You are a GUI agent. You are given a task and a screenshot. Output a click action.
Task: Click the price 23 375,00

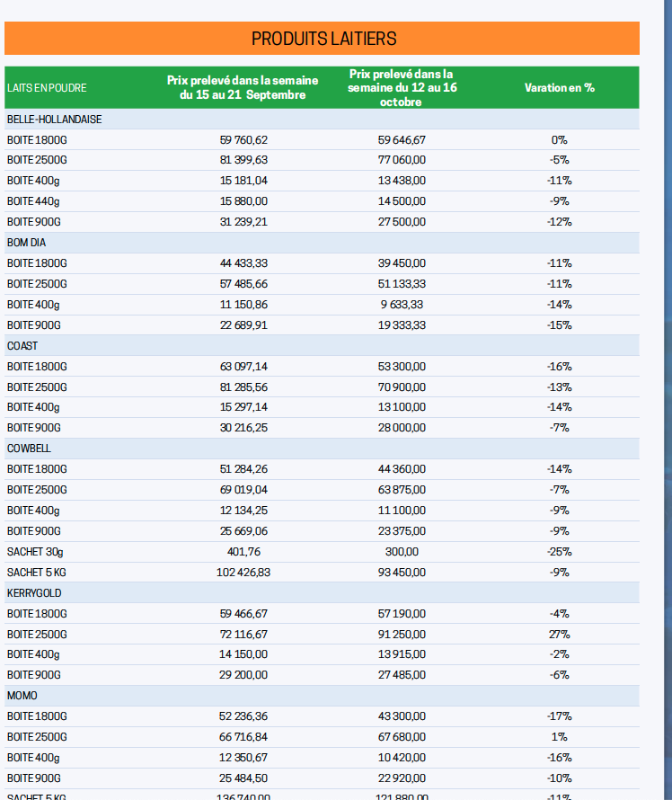pos(402,531)
